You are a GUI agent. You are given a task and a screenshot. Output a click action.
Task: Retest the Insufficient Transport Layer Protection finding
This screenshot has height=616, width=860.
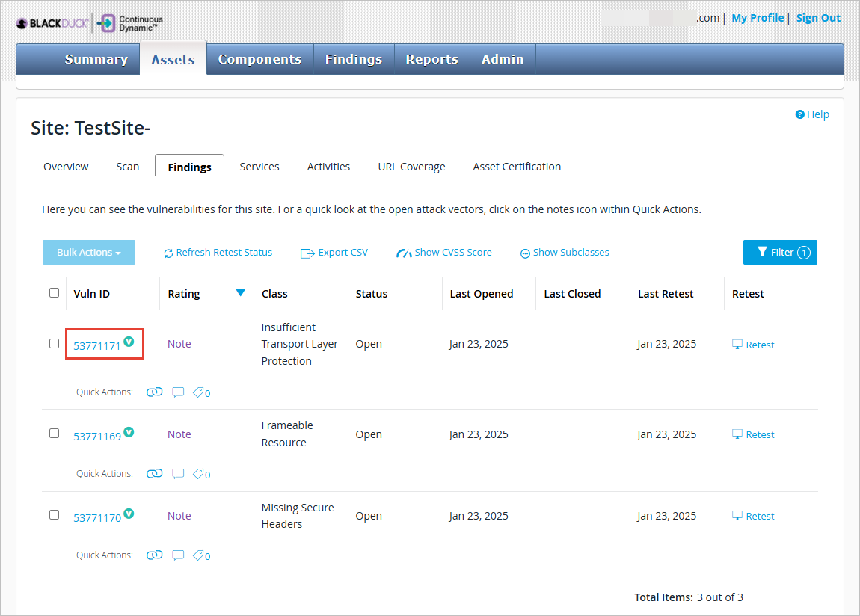(x=753, y=345)
